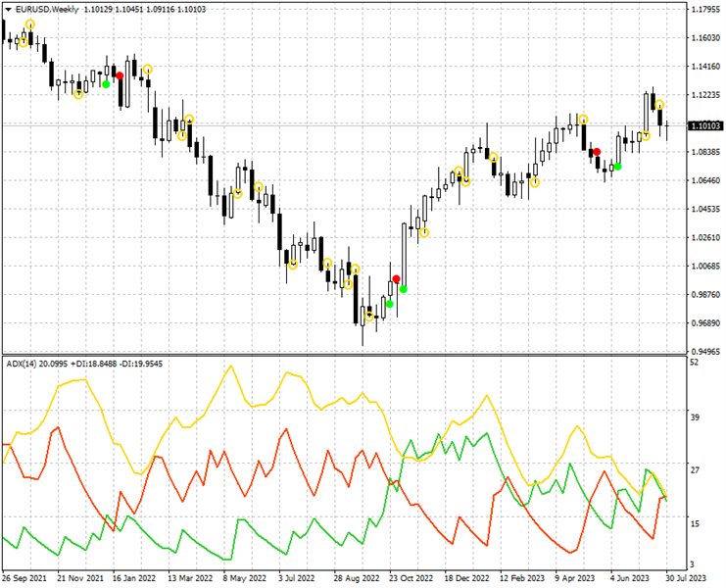Screen dimensions: 726x588
Task: Click the 16 Jan 2022 date label
Action: (x=134, y=578)
